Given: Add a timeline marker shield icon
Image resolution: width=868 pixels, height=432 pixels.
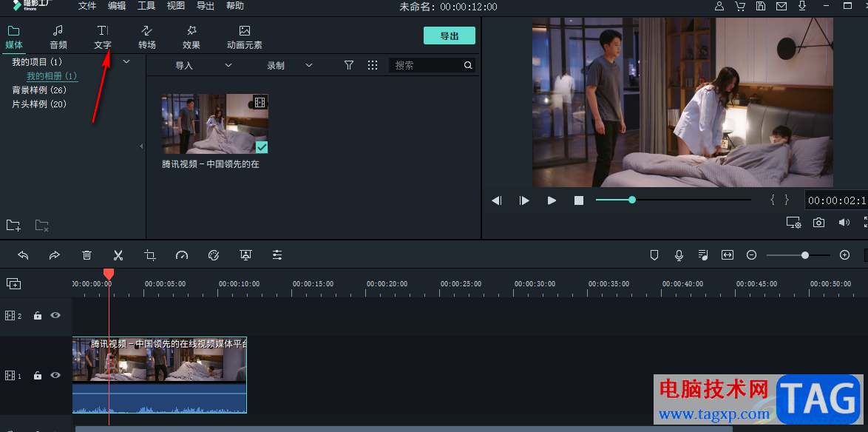Looking at the screenshot, I should (654, 254).
